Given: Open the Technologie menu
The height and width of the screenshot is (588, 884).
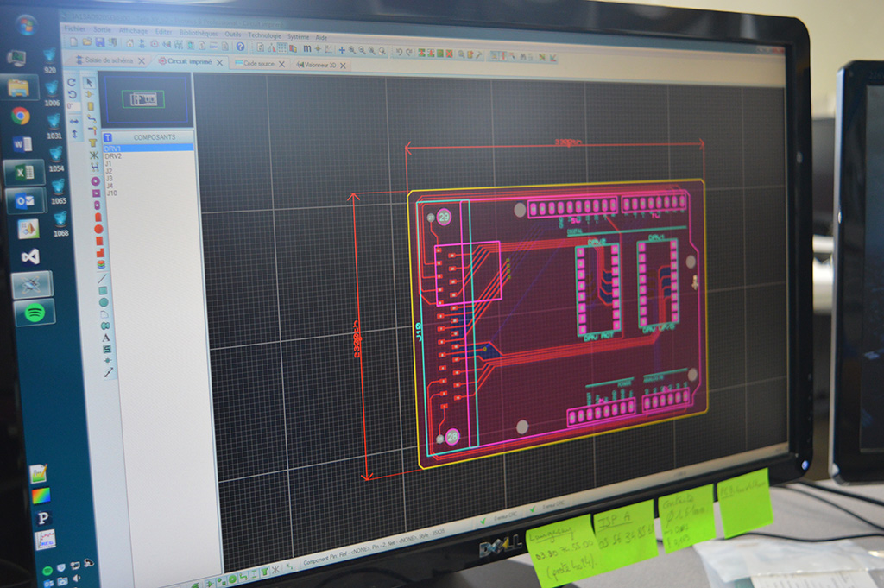Looking at the screenshot, I should [x=265, y=35].
